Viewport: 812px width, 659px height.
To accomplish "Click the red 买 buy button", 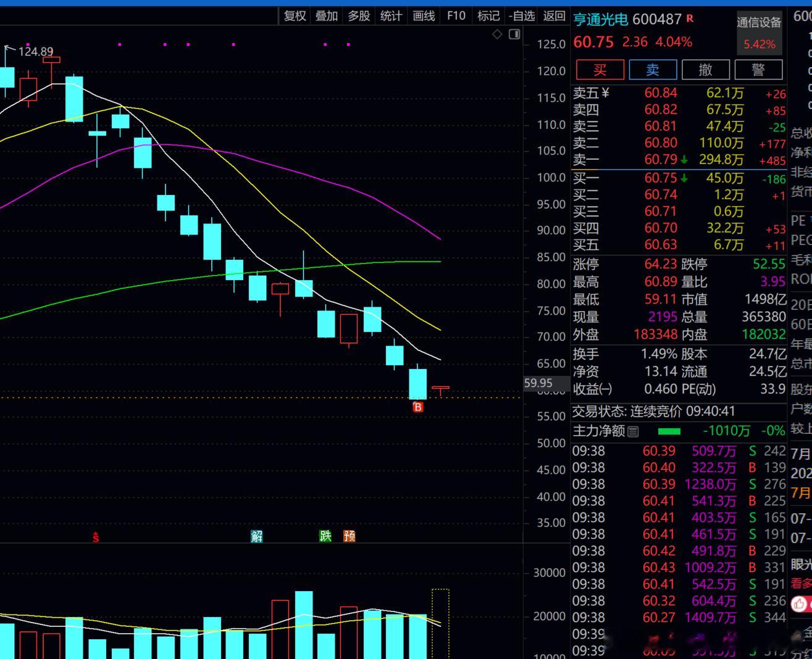I will (600, 70).
